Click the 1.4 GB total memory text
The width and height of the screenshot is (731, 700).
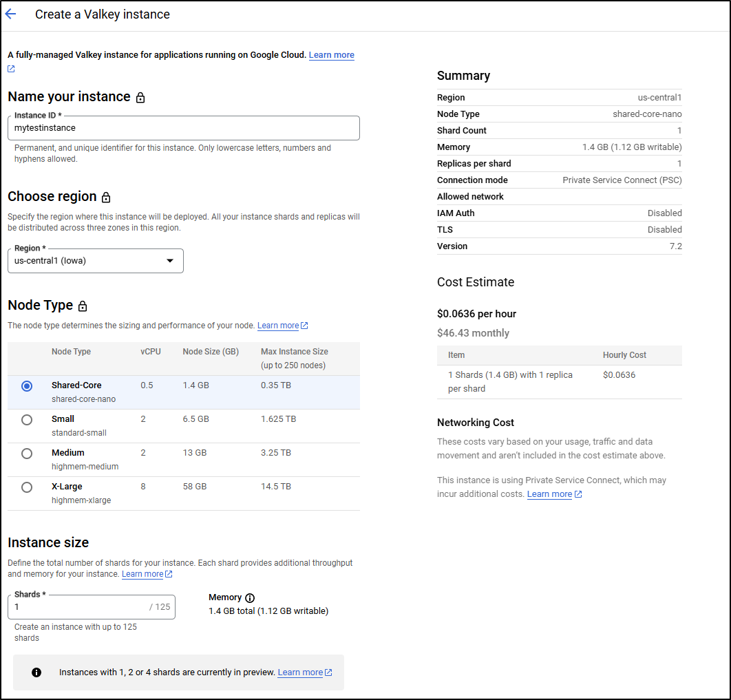pyautogui.click(x=268, y=611)
